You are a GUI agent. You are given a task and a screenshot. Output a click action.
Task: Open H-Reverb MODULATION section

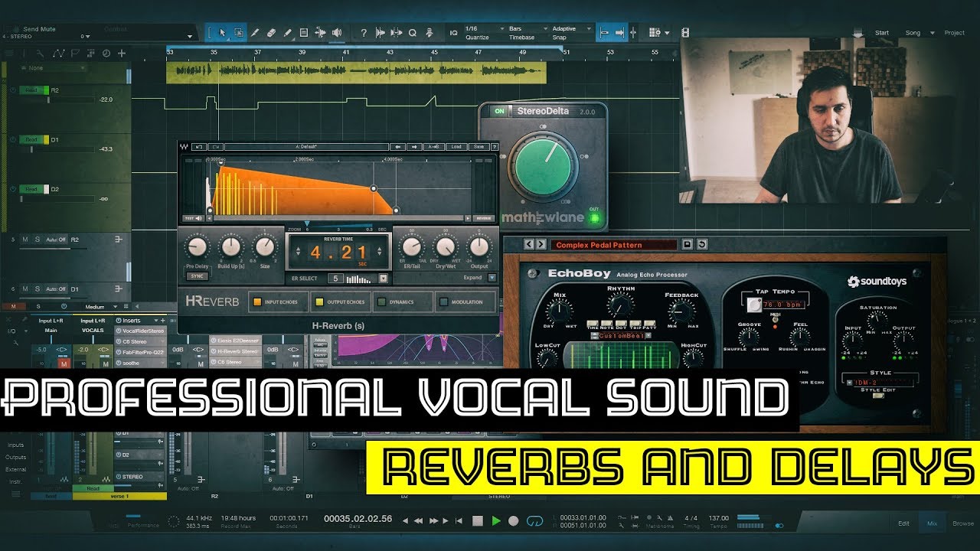click(465, 302)
